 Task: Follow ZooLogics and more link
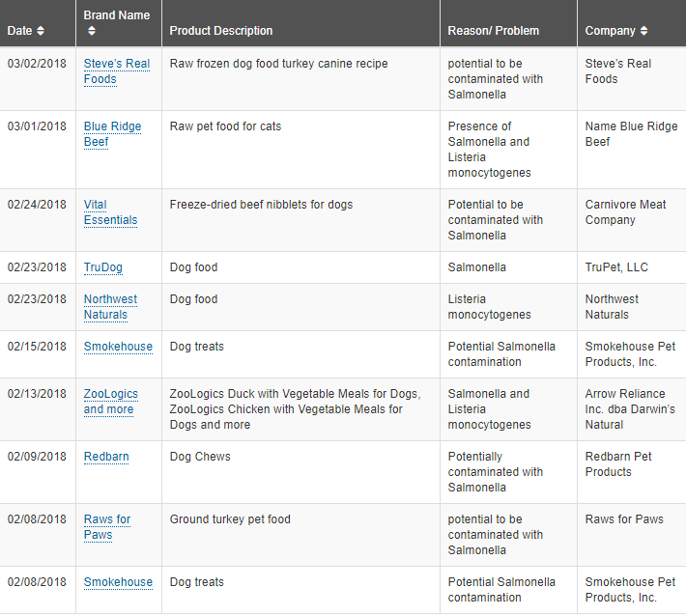pyautogui.click(x=111, y=402)
